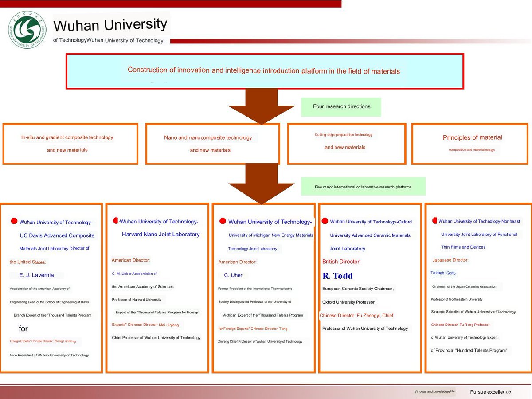Click 'University Joint Laboratory of Functional' text
The height and width of the screenshot is (399, 532).
(479, 235)
